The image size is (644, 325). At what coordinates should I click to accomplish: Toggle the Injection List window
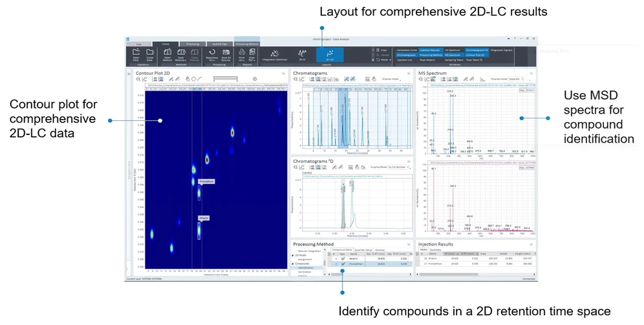[x=405, y=60]
